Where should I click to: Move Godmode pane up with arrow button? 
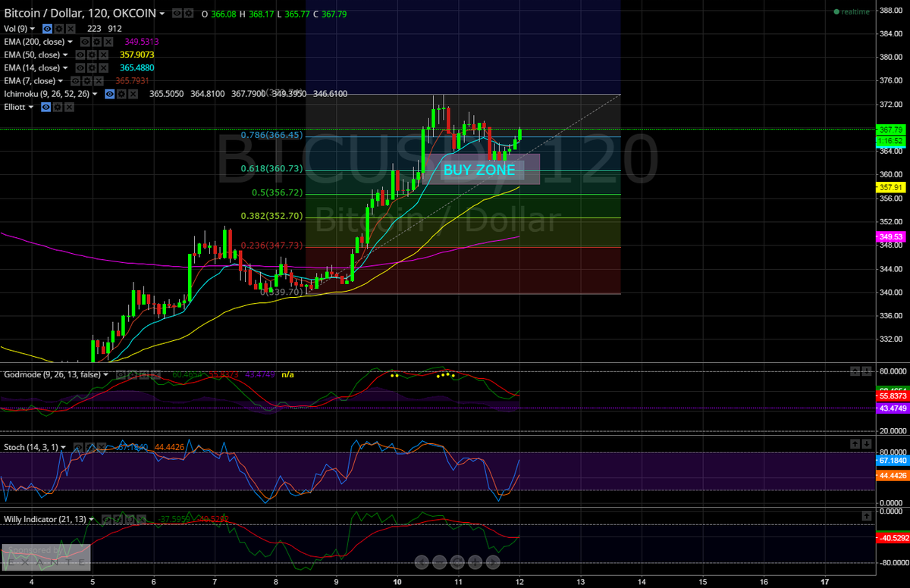click(x=855, y=371)
